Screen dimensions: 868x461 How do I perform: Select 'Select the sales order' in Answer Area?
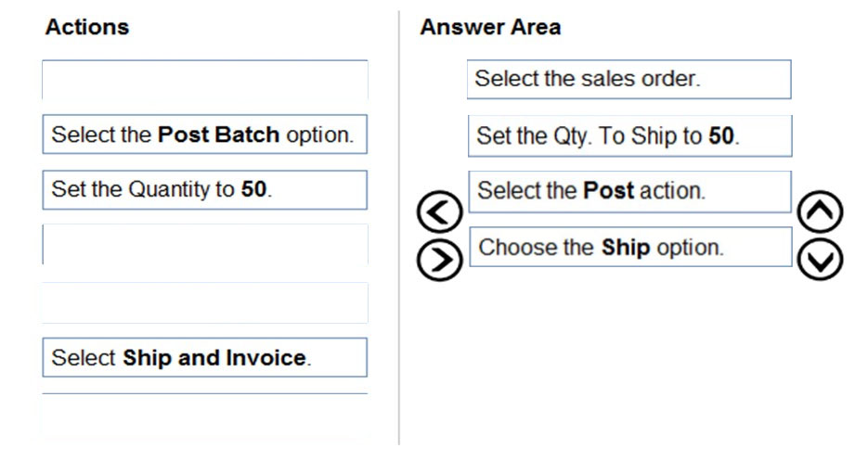click(x=628, y=80)
